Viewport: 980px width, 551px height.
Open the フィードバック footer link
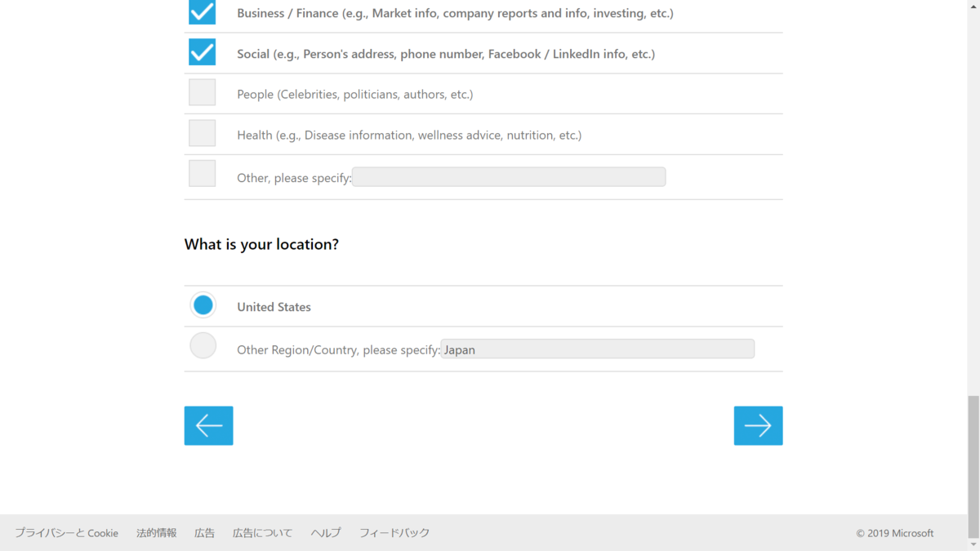pos(394,533)
